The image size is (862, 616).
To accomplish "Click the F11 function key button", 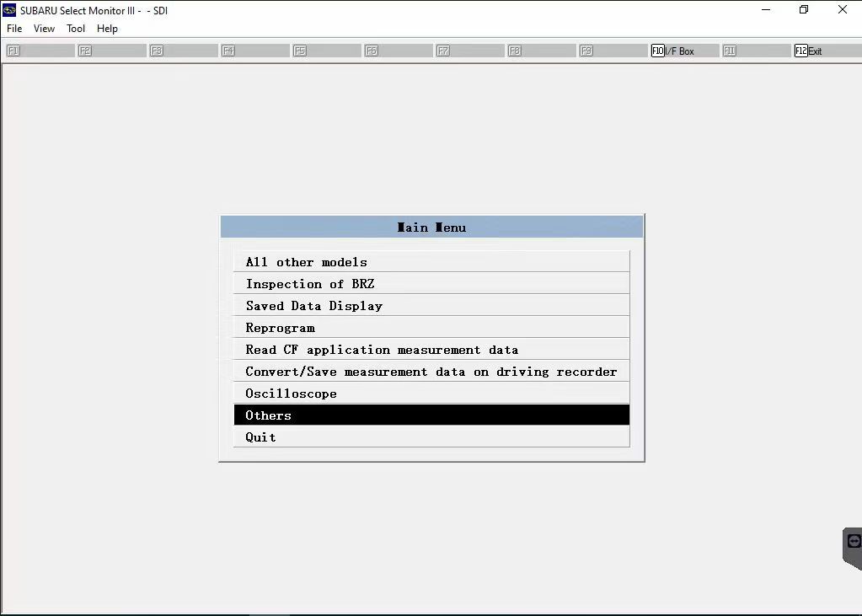I will tap(756, 51).
